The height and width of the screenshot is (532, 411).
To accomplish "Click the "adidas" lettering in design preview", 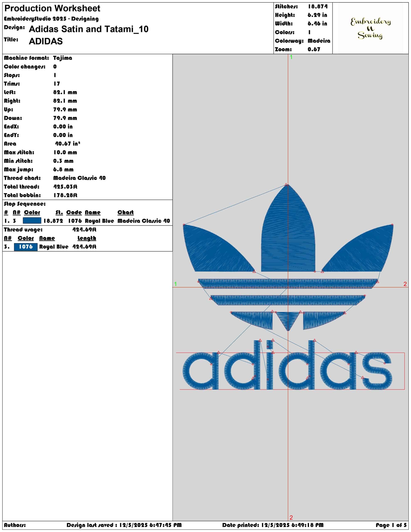I will click(x=288, y=365).
